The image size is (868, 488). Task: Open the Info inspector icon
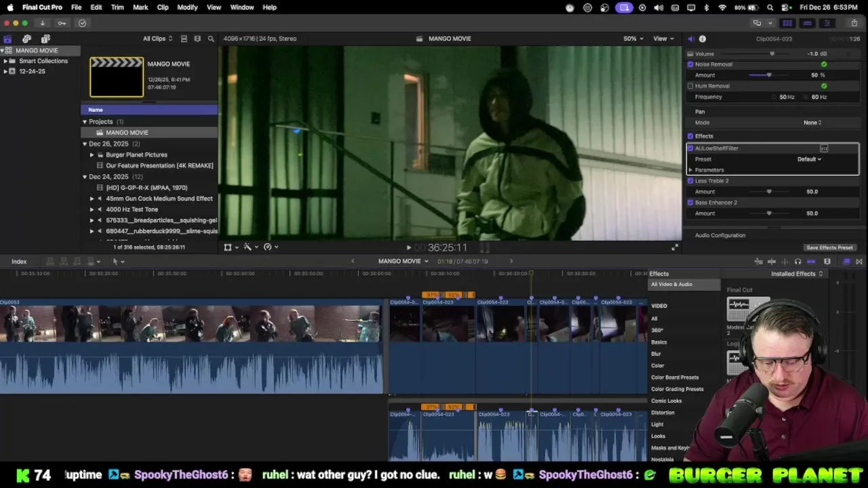pos(703,39)
